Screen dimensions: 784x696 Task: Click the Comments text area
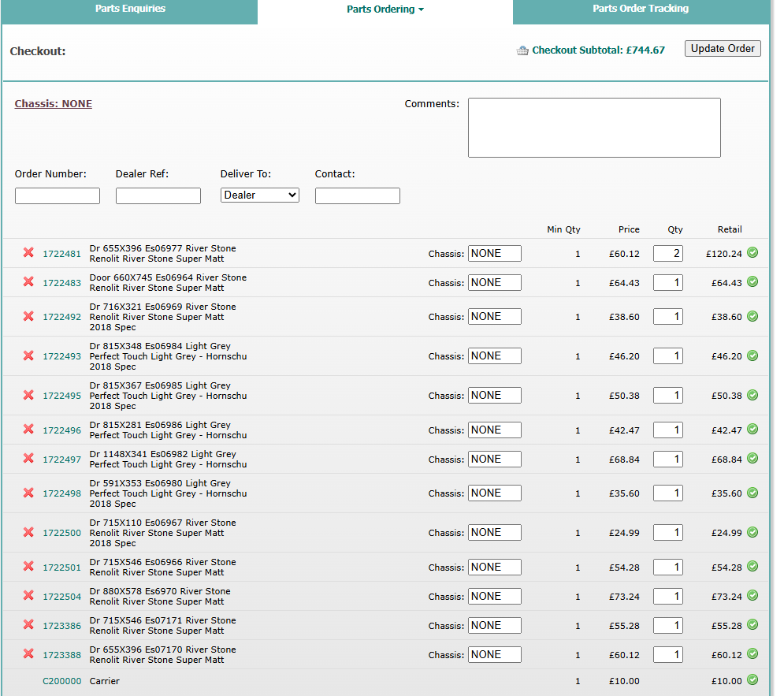[593, 128]
